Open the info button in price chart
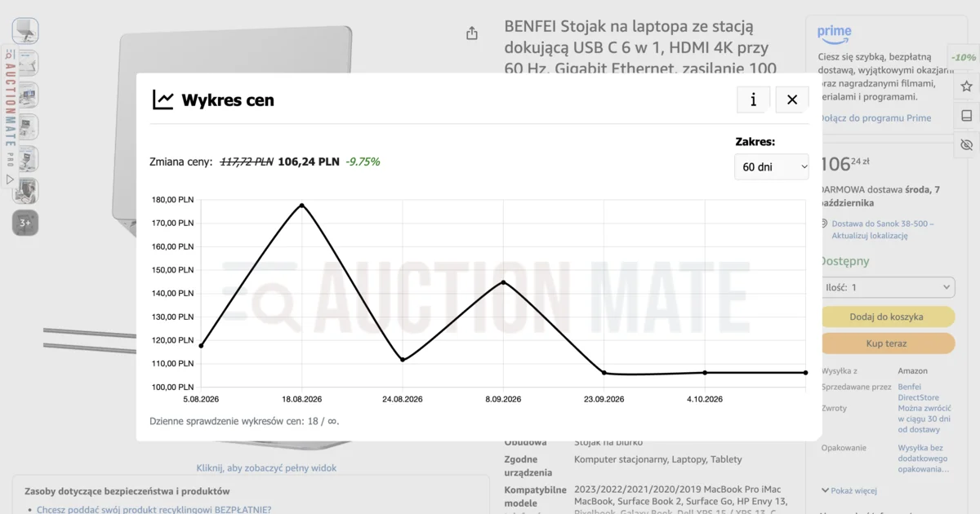 point(753,100)
